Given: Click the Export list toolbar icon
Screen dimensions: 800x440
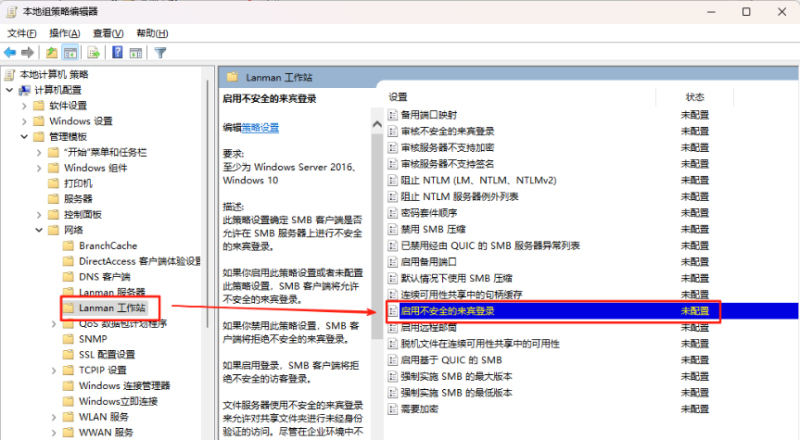Looking at the screenshot, I should 94,52.
